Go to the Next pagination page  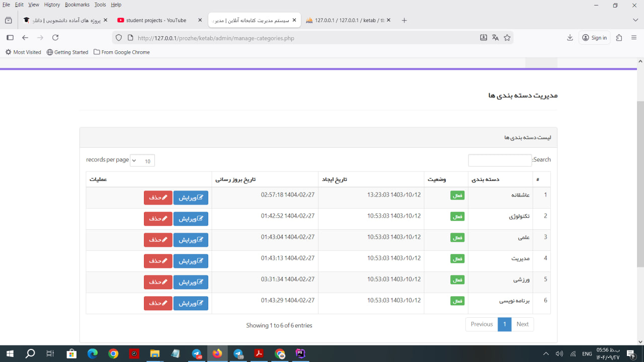(522, 324)
